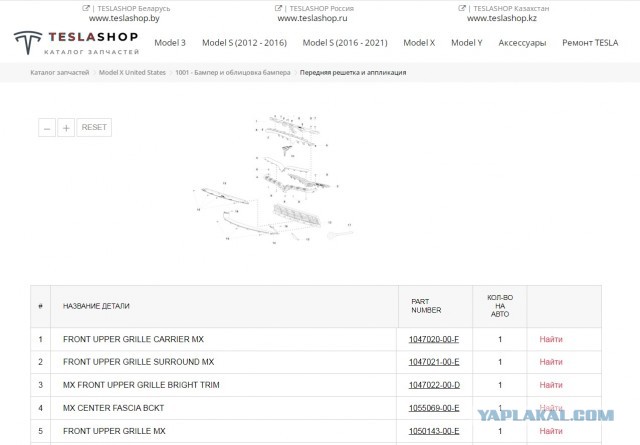Open the external link icon for TESLASHOP Россия

pos(278,8)
